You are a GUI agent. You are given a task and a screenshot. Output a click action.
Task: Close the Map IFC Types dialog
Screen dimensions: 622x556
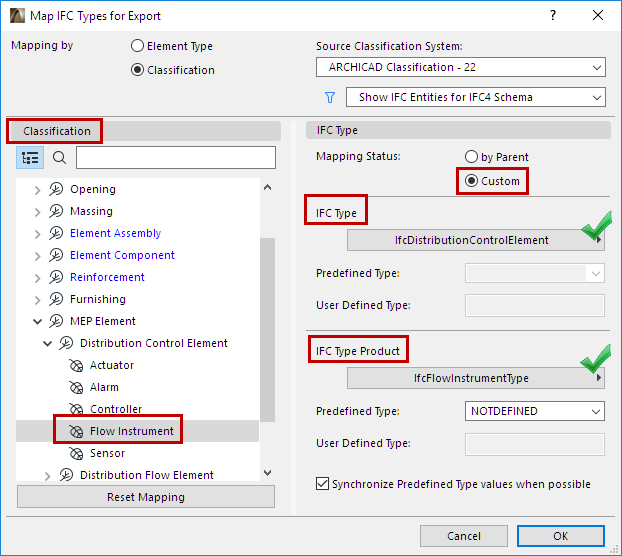pos(598,15)
